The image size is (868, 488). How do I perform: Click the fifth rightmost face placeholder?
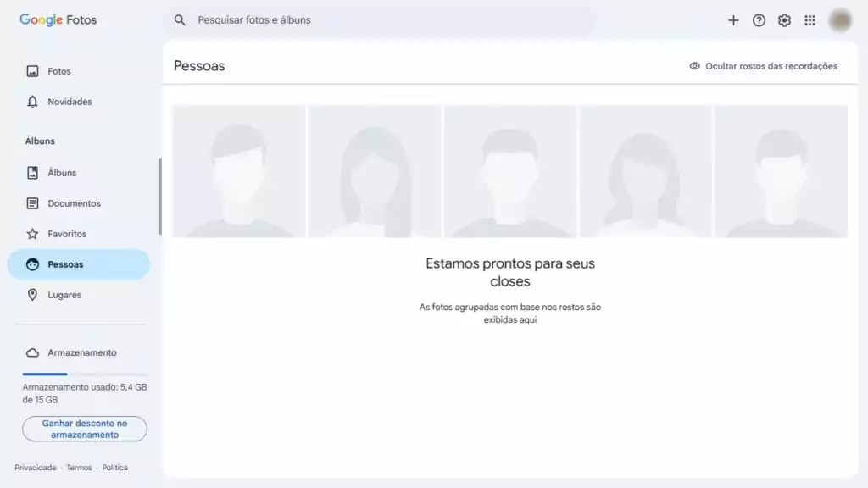(x=781, y=171)
